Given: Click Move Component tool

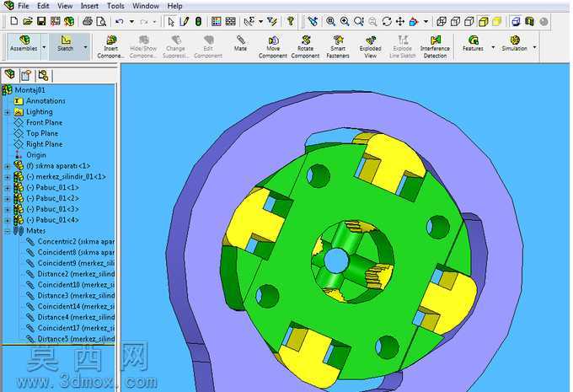Looking at the screenshot, I should 273,46.
